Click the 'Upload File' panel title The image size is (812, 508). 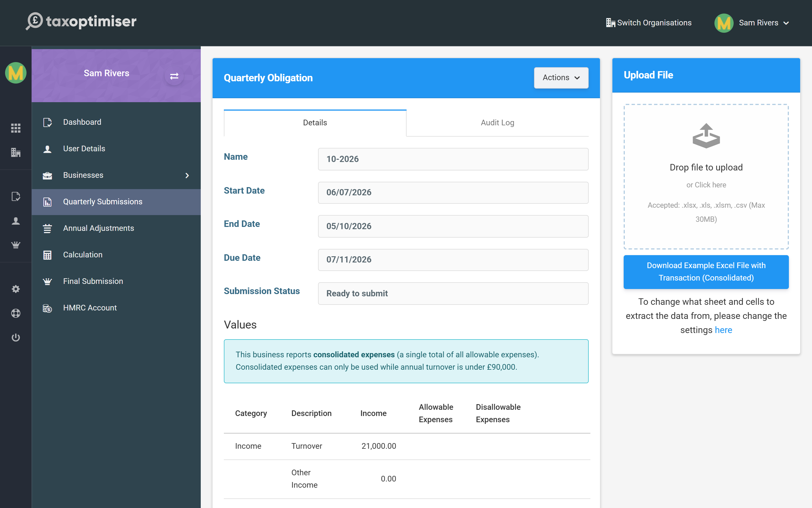point(648,75)
